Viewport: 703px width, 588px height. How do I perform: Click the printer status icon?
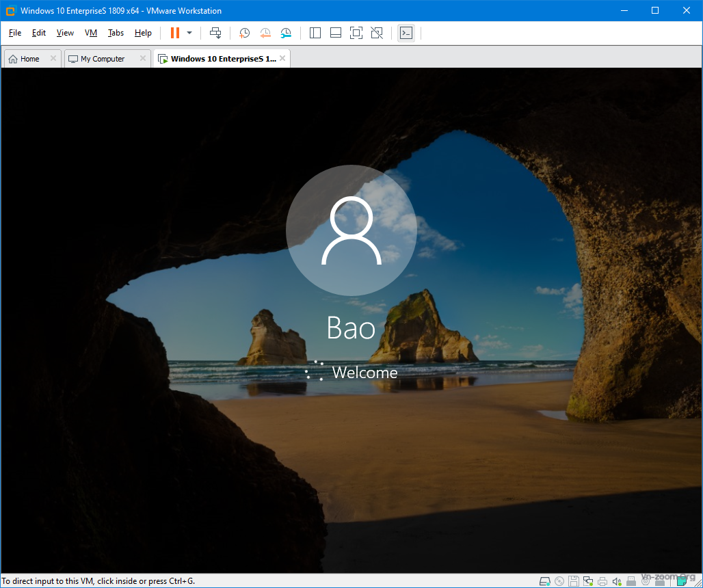click(602, 581)
